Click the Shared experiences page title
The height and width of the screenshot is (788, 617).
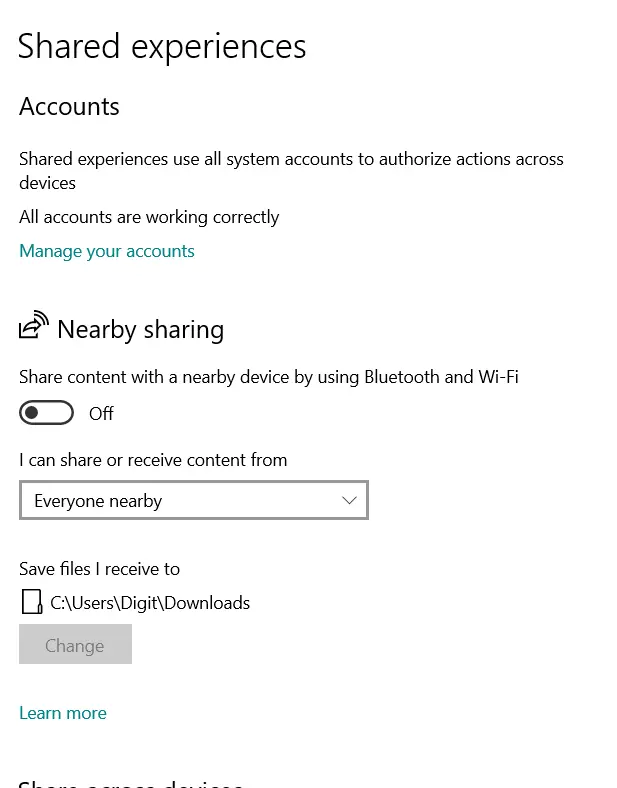[x=162, y=46]
